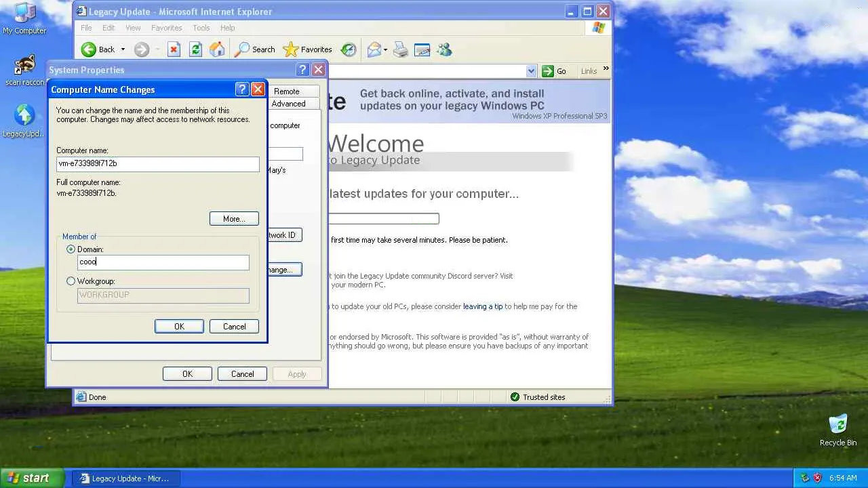Image resolution: width=868 pixels, height=488 pixels.
Task: Click the 'Welcome' heading on the page
Action: point(376,143)
